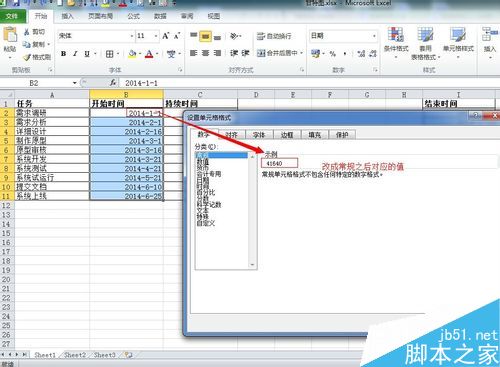Select 自定义 in the category list
The height and width of the screenshot is (367, 500).
(x=206, y=223)
